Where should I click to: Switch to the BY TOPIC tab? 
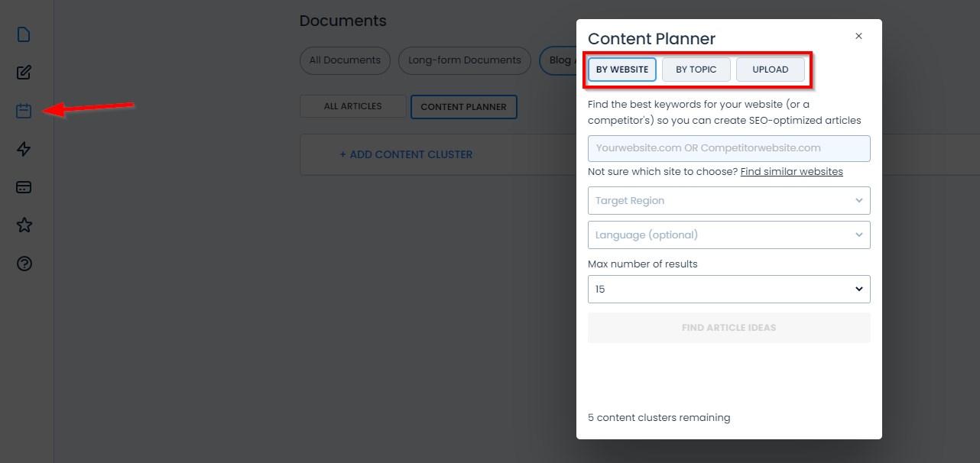696,70
